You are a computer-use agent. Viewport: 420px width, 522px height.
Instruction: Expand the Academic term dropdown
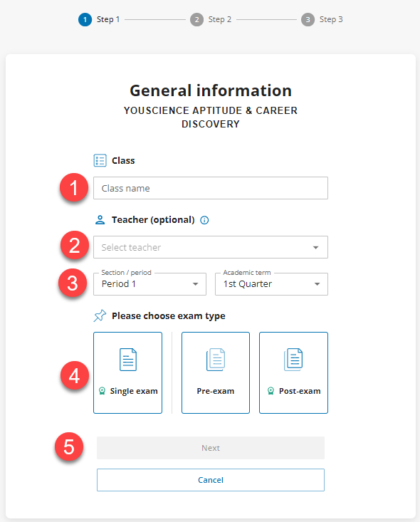tap(271, 284)
